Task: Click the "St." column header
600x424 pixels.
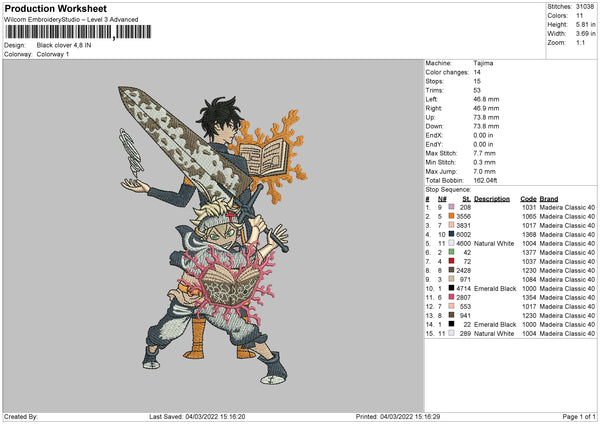Action: [x=466, y=199]
